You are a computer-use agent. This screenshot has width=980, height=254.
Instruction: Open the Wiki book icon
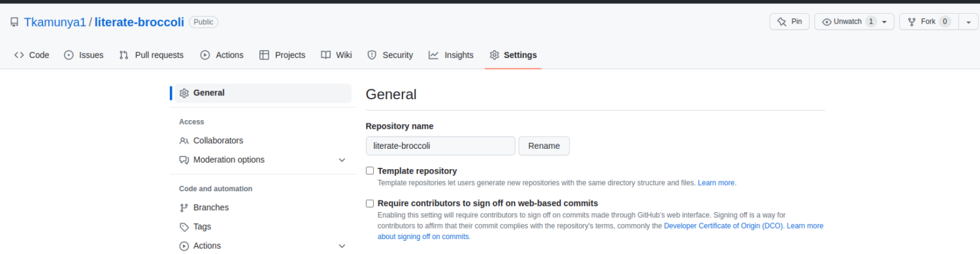[326, 55]
